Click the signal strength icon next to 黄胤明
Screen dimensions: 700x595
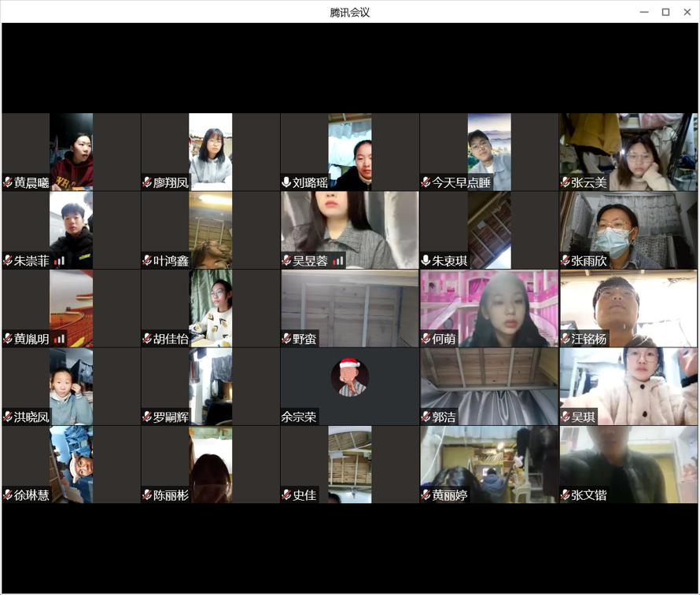[x=59, y=339]
